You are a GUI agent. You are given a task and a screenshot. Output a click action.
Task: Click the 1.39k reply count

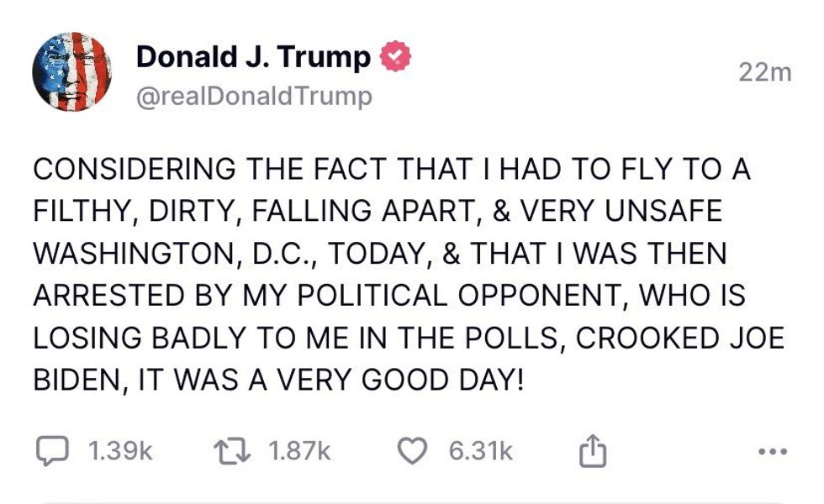pyautogui.click(x=120, y=452)
